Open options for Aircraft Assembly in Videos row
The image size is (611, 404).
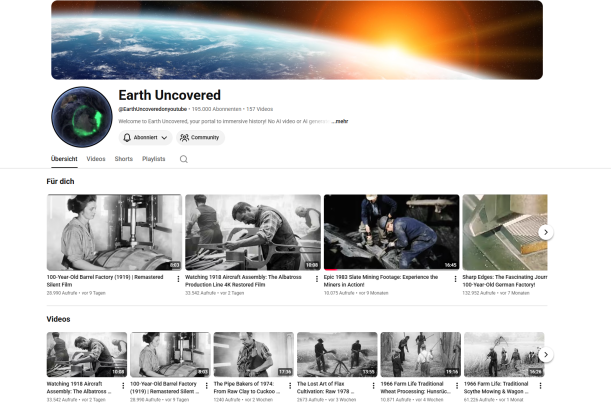(x=123, y=386)
